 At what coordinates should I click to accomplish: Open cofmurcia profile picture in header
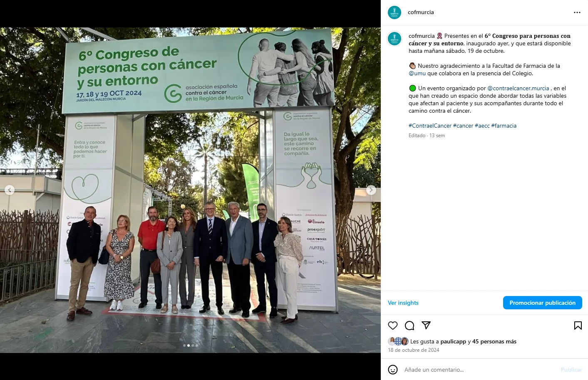tap(394, 12)
